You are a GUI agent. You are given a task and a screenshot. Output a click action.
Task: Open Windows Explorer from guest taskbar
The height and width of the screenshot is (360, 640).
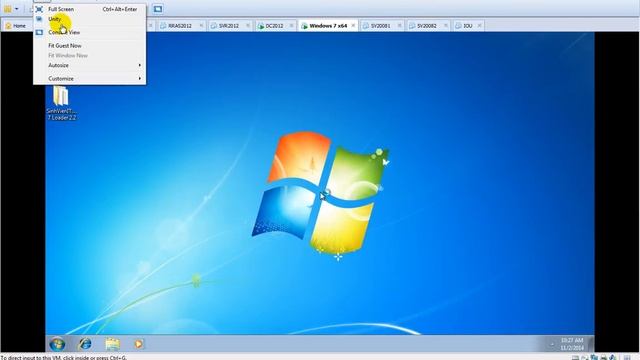click(112, 344)
